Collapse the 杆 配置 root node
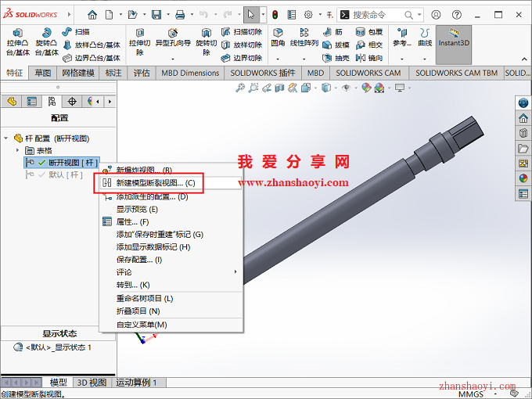532x399 pixels. [7, 138]
